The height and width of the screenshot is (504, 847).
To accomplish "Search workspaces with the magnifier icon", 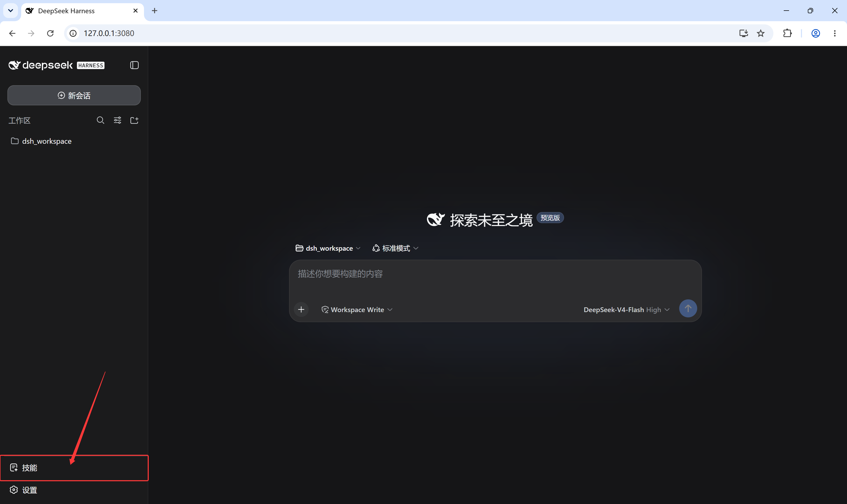I will (x=100, y=120).
